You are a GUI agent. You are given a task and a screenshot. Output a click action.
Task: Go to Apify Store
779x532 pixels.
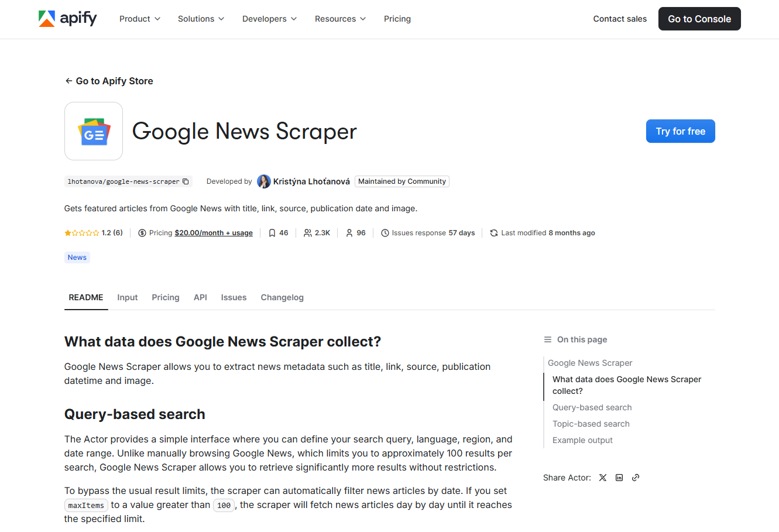pyautogui.click(x=109, y=81)
